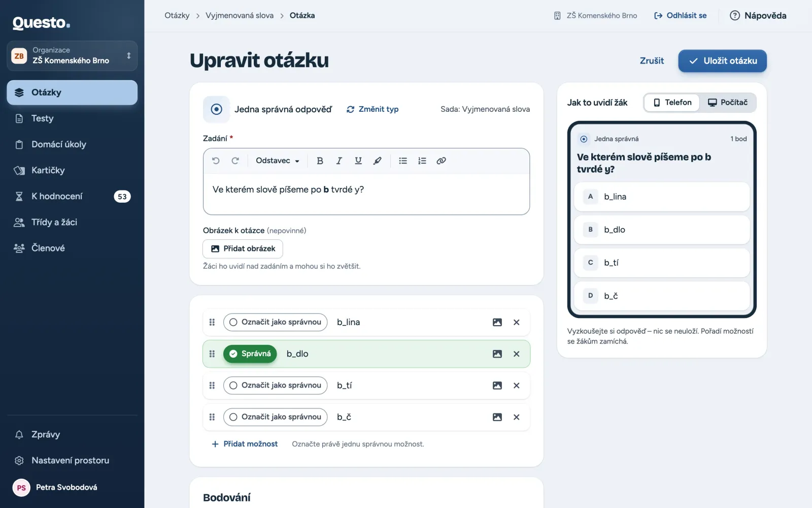Screen dimensions: 812x508
Task: Click Změnit typ to change question type
Action: [373, 109]
